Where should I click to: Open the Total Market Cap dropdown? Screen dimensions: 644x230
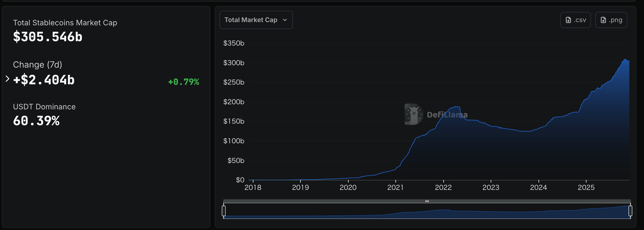click(256, 20)
